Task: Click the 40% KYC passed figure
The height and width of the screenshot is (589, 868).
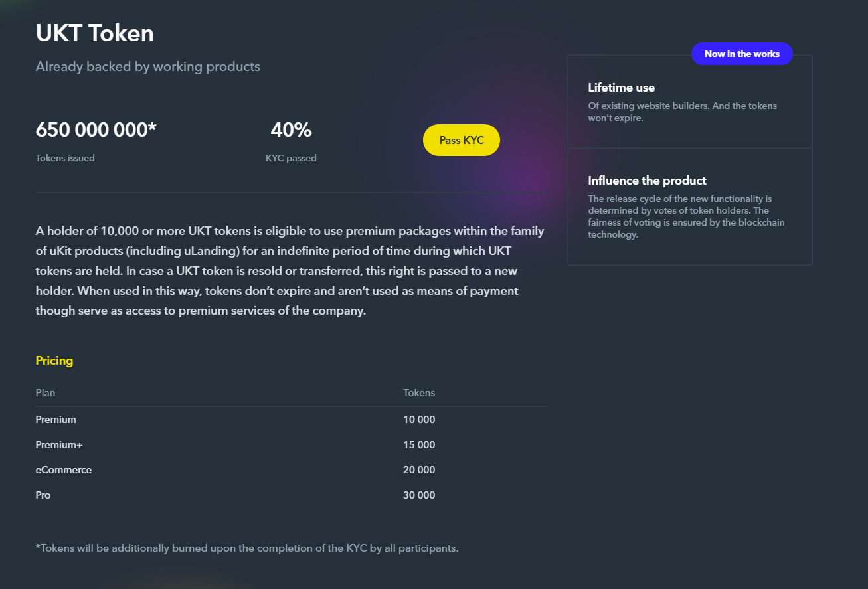Action: [291, 130]
